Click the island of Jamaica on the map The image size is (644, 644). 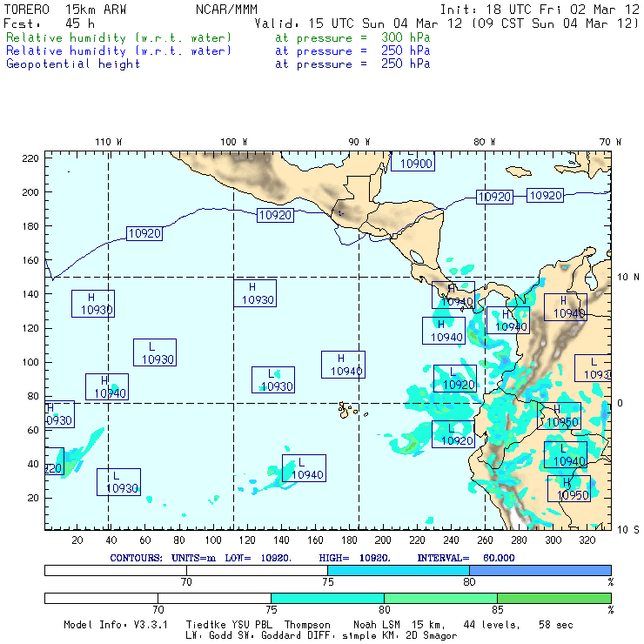(x=519, y=171)
